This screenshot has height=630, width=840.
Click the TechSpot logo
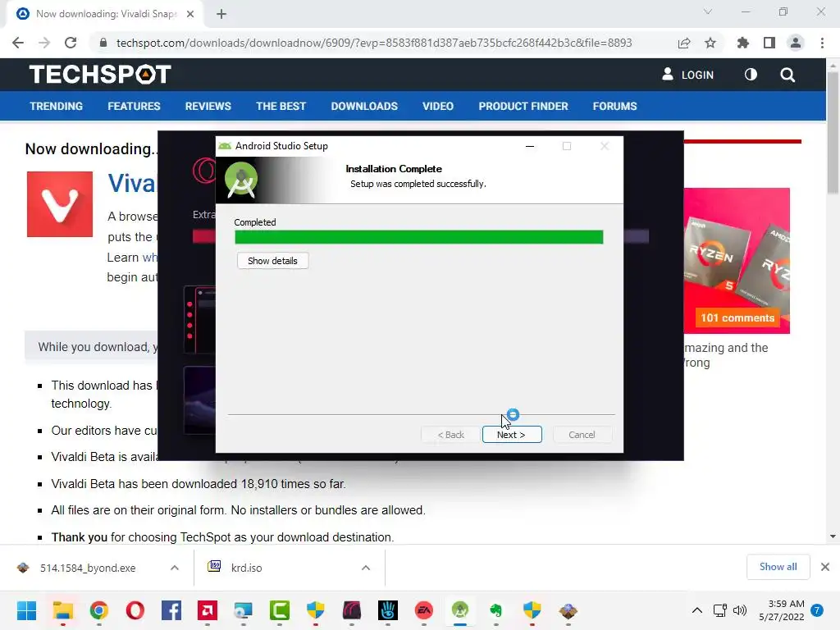point(100,75)
